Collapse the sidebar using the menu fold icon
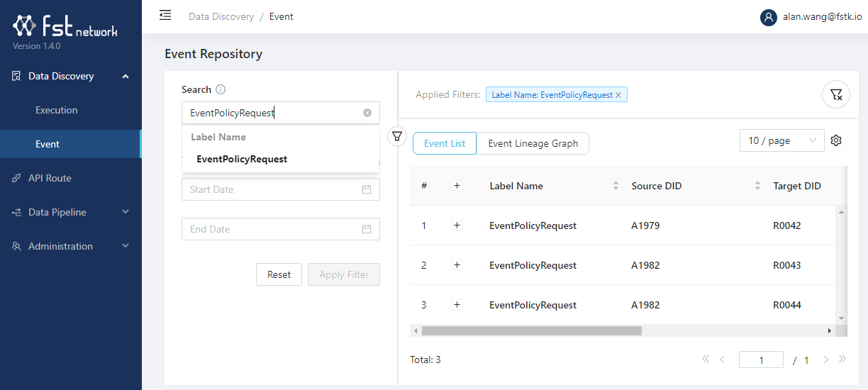The height and width of the screenshot is (390, 868). (165, 15)
